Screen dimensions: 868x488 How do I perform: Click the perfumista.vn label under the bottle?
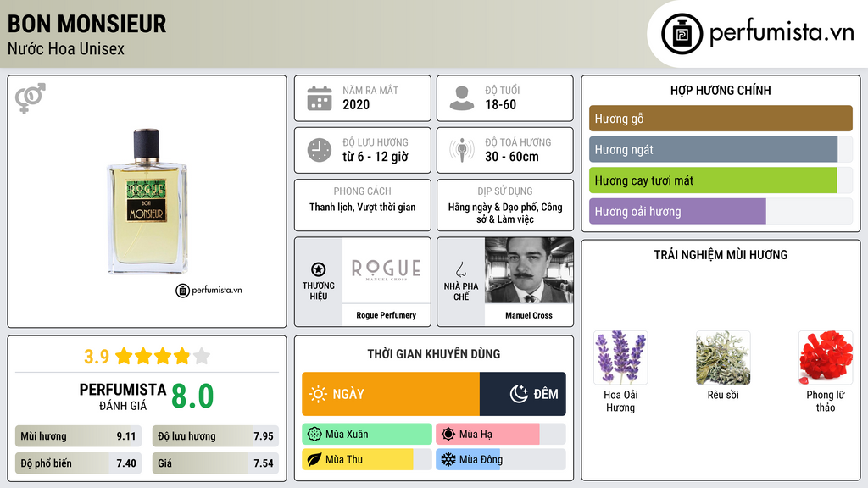[x=209, y=291]
